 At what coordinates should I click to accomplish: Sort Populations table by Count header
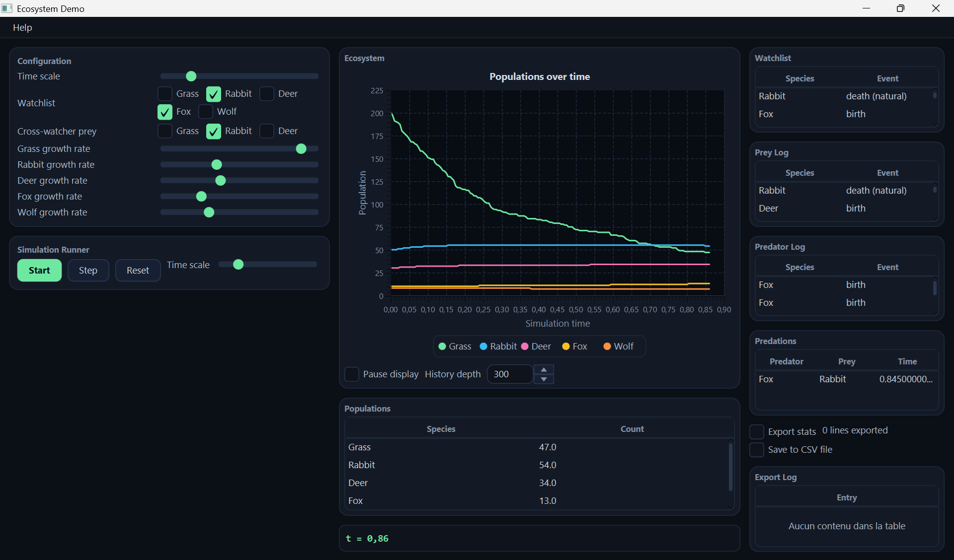click(632, 429)
